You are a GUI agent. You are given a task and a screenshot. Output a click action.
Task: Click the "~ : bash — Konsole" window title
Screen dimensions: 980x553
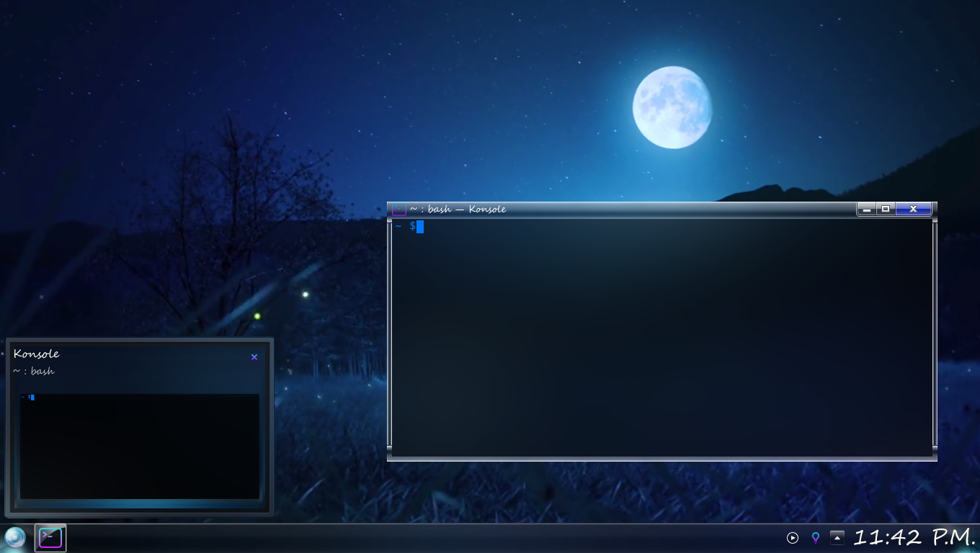(x=458, y=210)
